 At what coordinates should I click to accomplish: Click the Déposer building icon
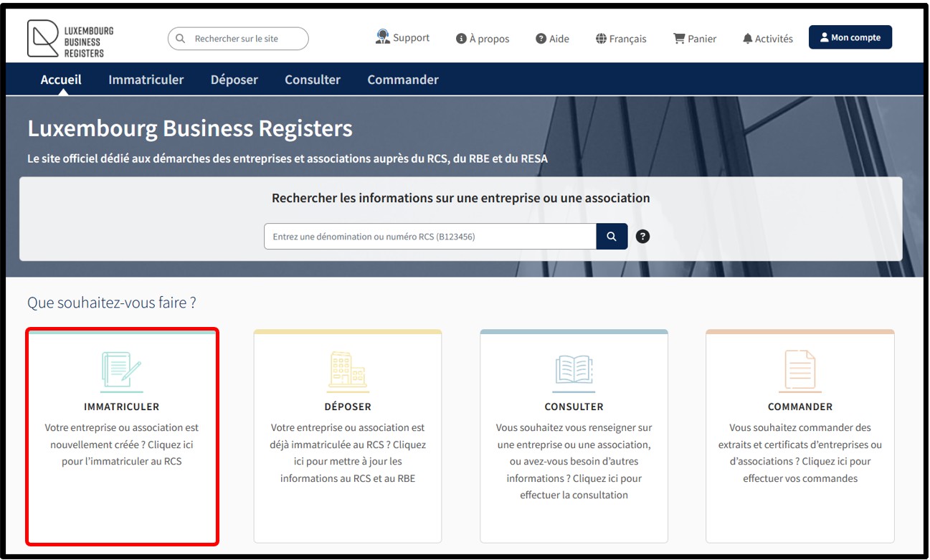(x=348, y=371)
